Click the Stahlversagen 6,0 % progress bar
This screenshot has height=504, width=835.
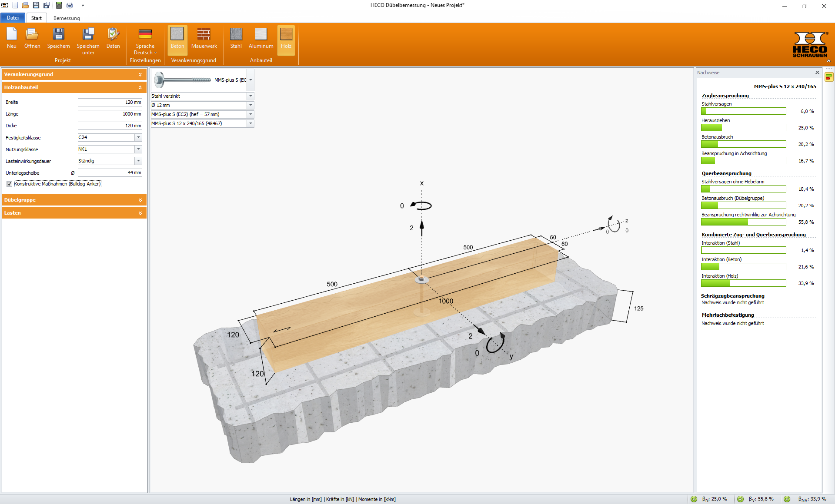[x=743, y=112]
